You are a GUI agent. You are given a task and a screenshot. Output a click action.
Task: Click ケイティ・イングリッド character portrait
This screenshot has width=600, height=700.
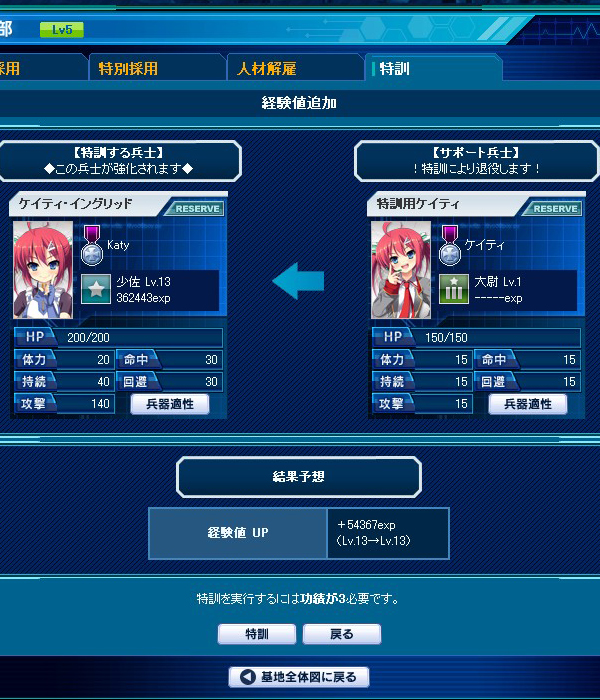point(43,270)
